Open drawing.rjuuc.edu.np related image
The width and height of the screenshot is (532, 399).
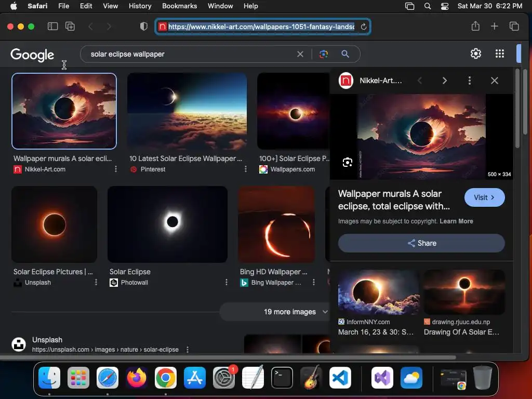[464, 292]
